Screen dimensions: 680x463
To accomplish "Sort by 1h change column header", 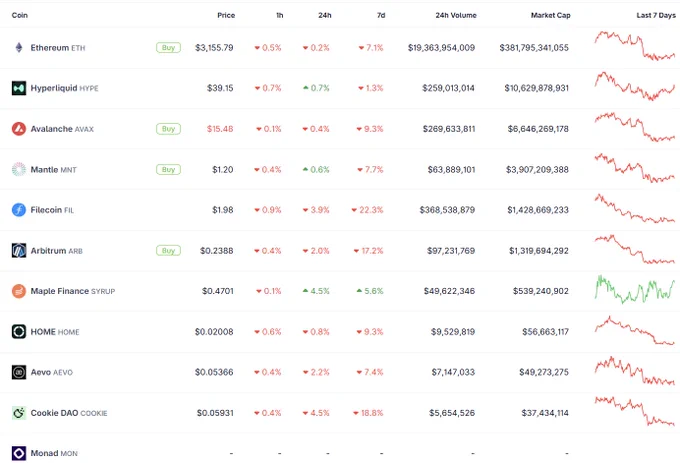I will coord(280,15).
